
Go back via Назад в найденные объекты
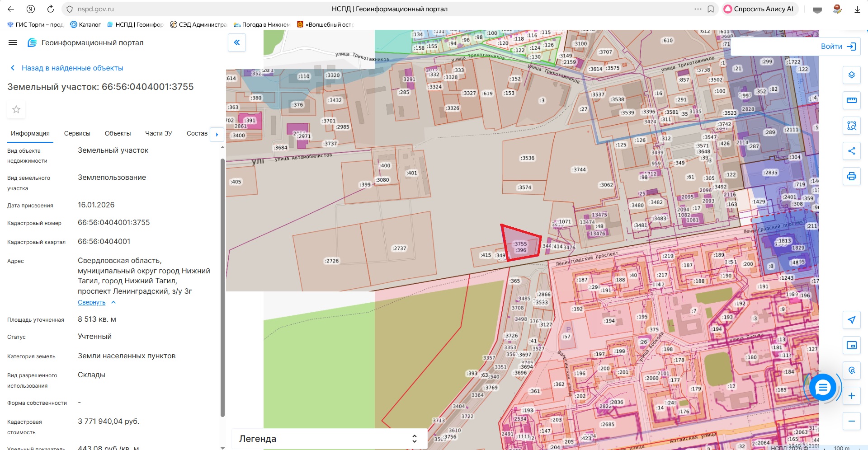[x=72, y=68]
